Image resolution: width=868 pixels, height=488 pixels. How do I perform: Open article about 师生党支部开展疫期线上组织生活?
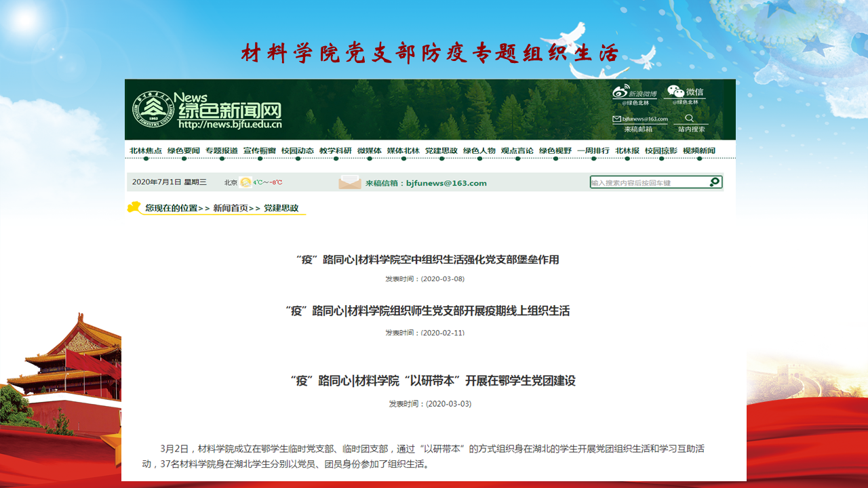coord(427,311)
